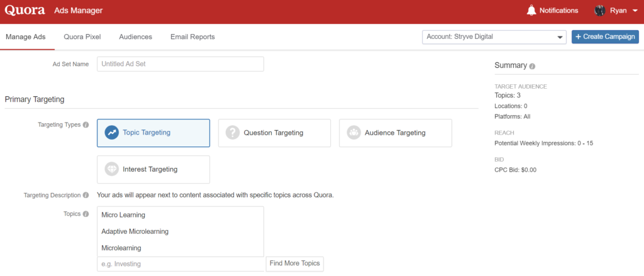
Task: Select the Micro Learning topic
Action: pyautogui.click(x=180, y=215)
